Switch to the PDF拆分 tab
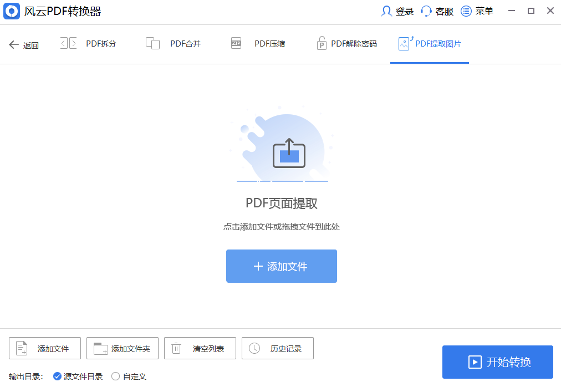 [x=101, y=44]
